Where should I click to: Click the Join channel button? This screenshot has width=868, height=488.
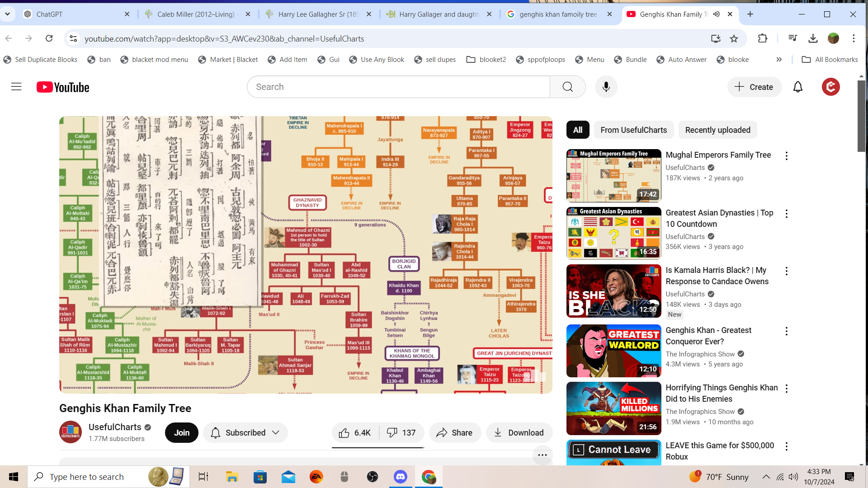point(182,433)
